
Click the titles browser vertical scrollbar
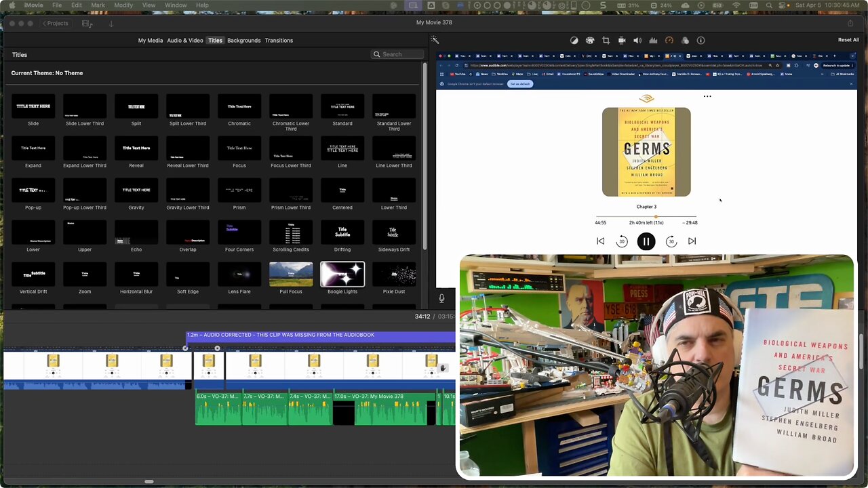pos(425,156)
